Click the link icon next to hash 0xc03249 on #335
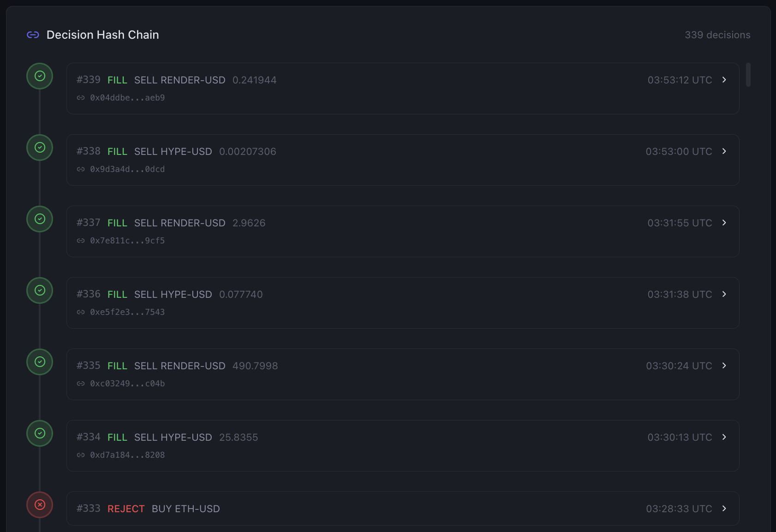Viewport: 776px width, 532px height. pyautogui.click(x=80, y=384)
